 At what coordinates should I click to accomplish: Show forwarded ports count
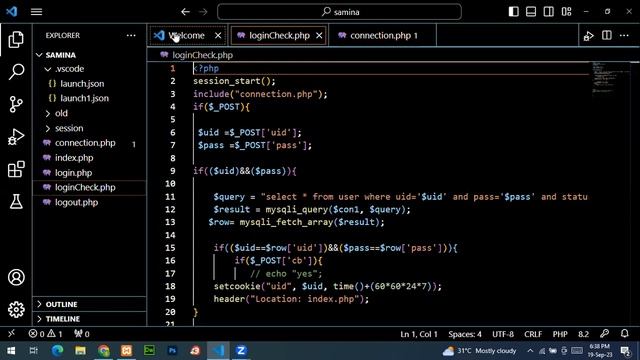point(82,334)
